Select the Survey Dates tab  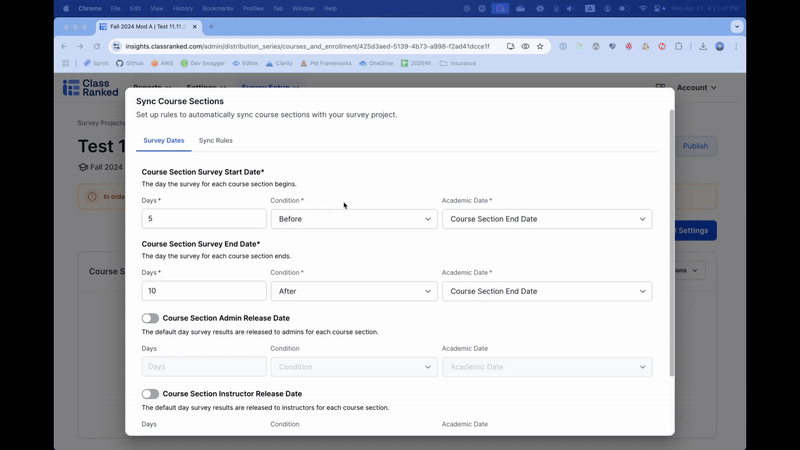[163, 141]
